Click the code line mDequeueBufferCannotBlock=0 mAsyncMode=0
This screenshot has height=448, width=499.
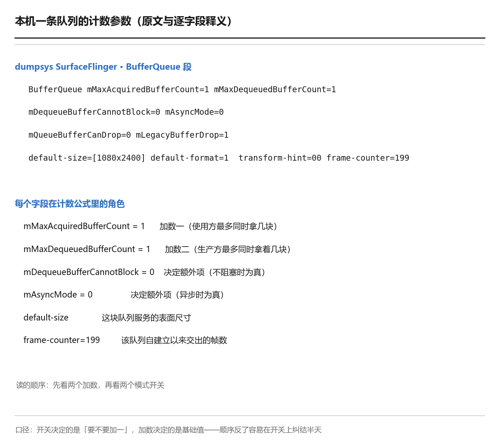point(126,112)
